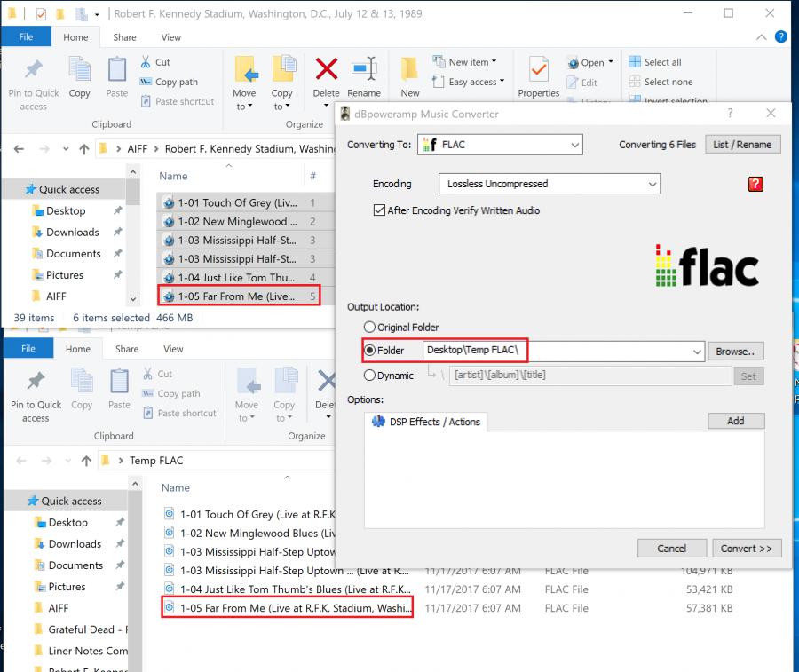Click converter title bar question mark help
This screenshot has height=672, width=799.
pos(731,113)
